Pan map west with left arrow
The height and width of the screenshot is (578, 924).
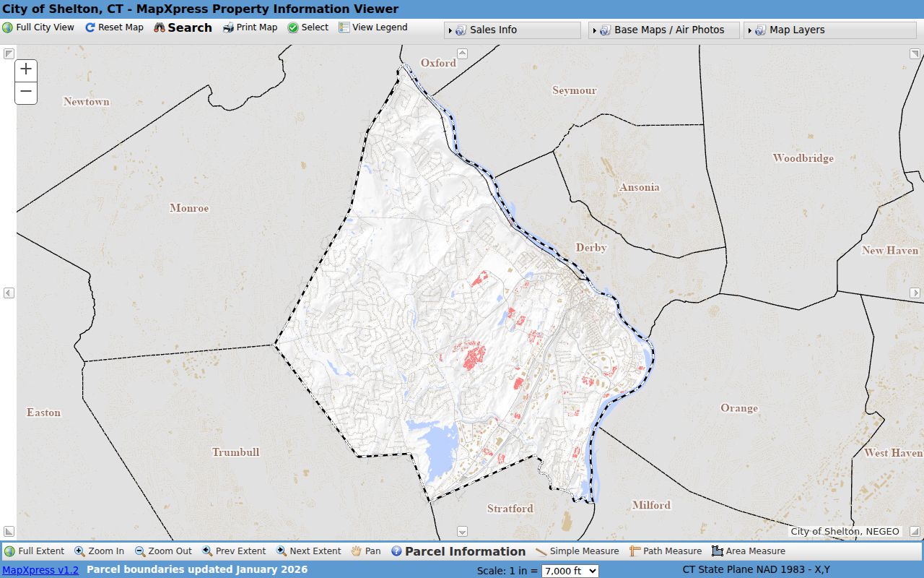[9, 293]
